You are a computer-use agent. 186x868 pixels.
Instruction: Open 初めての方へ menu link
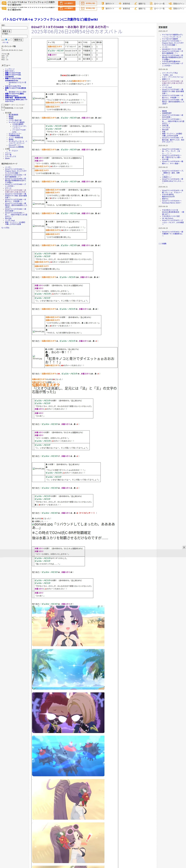pyautogui.click(x=10, y=71)
